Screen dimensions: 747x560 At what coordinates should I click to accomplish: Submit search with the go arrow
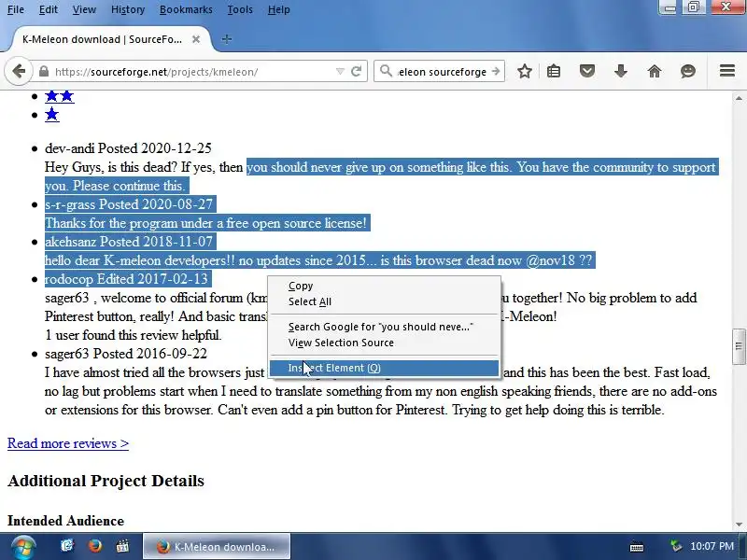point(496,72)
